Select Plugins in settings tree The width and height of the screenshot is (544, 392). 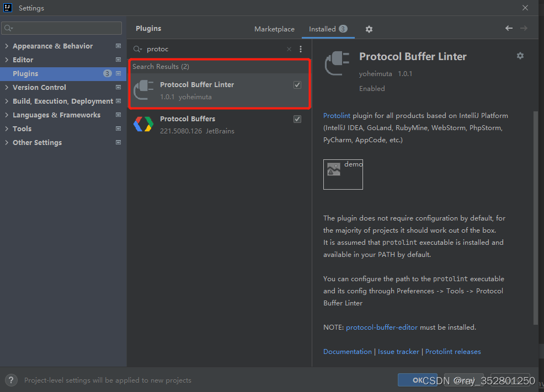pyautogui.click(x=63, y=73)
